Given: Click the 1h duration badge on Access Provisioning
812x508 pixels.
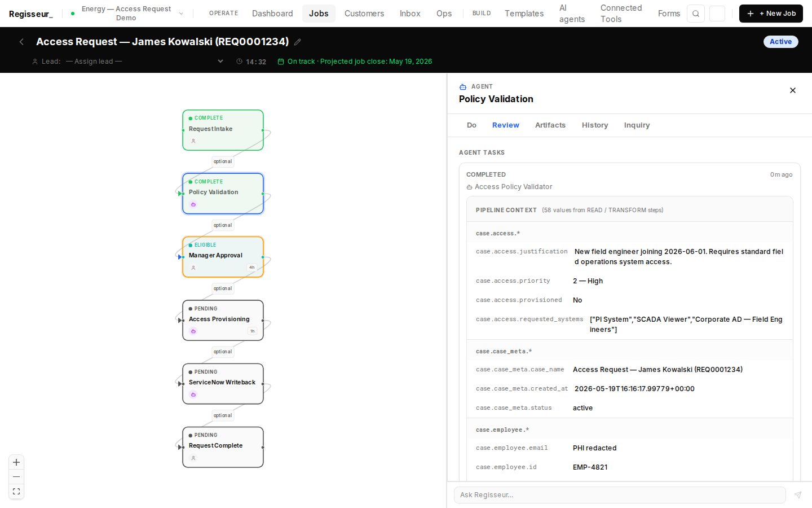Looking at the screenshot, I should (x=252, y=331).
